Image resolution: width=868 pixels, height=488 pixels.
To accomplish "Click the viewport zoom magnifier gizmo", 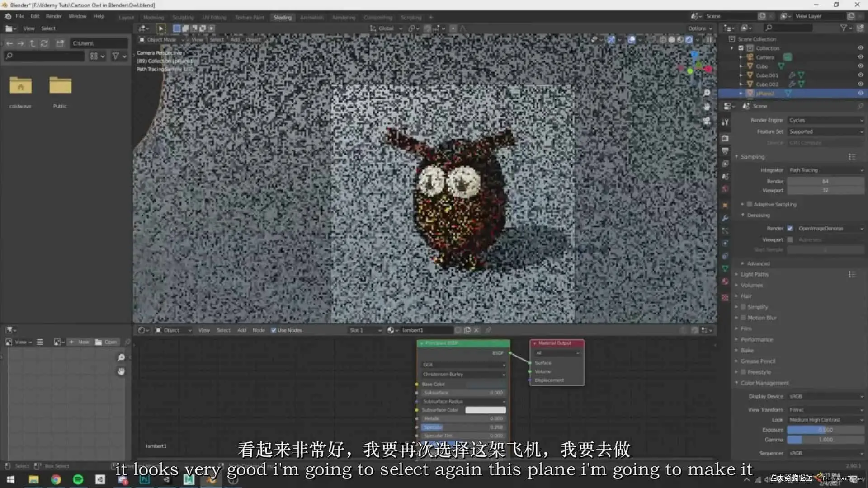I will [707, 93].
